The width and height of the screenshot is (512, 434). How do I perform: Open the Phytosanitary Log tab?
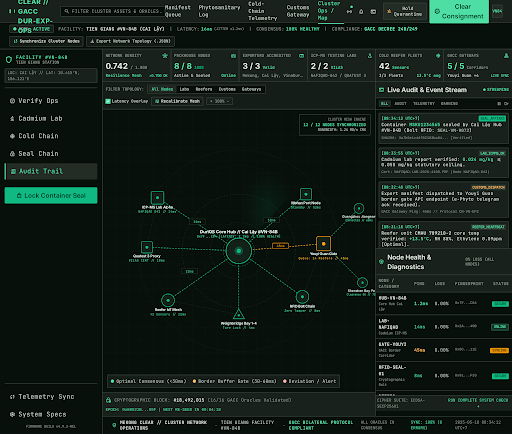tap(219, 11)
